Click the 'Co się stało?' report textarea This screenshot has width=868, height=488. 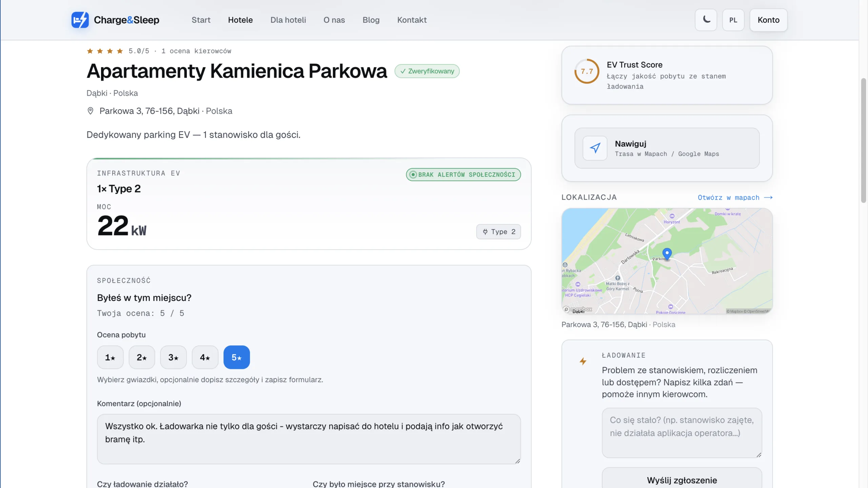[x=682, y=433]
